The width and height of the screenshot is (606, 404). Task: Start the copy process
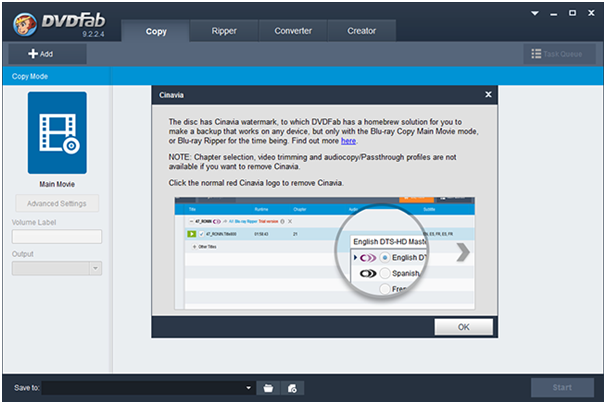(x=562, y=387)
